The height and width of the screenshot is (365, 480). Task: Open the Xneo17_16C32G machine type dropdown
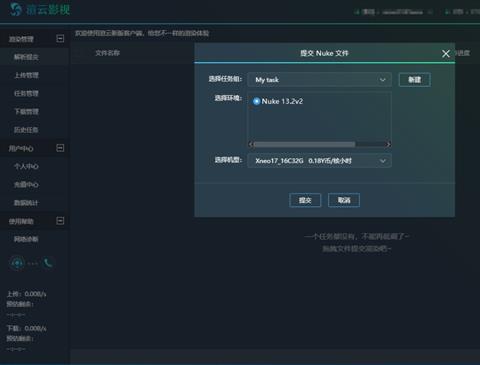319,161
